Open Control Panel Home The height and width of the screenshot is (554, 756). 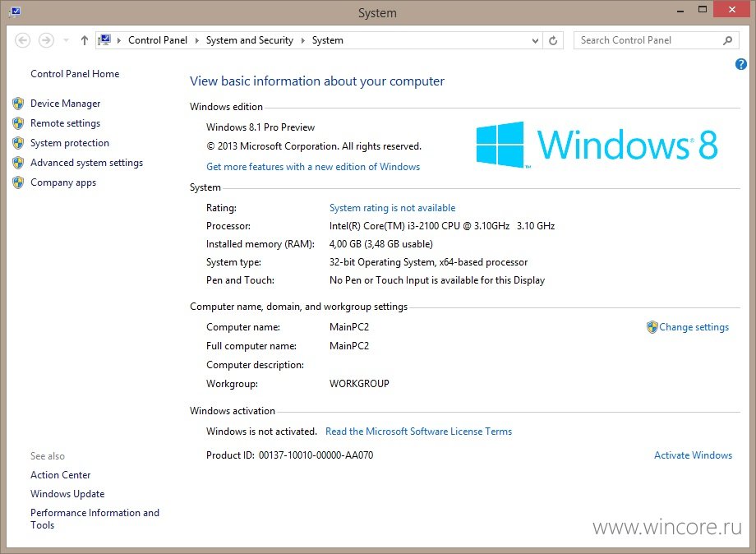(x=75, y=74)
